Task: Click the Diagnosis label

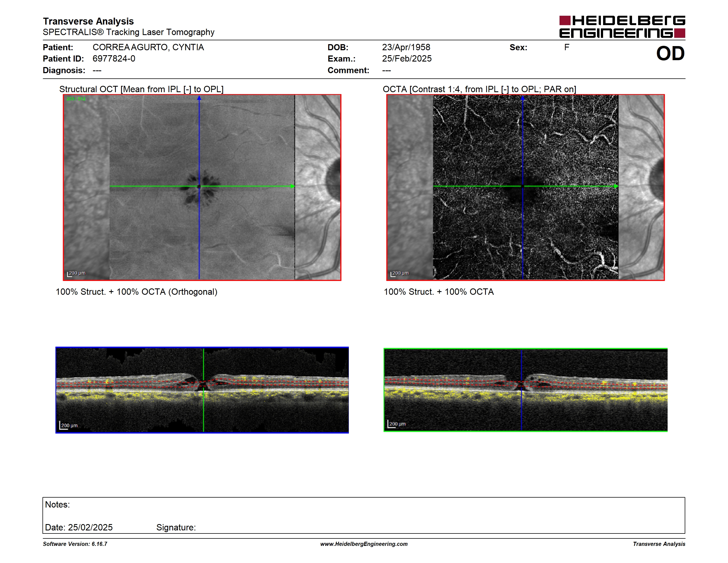Action: 64,70
